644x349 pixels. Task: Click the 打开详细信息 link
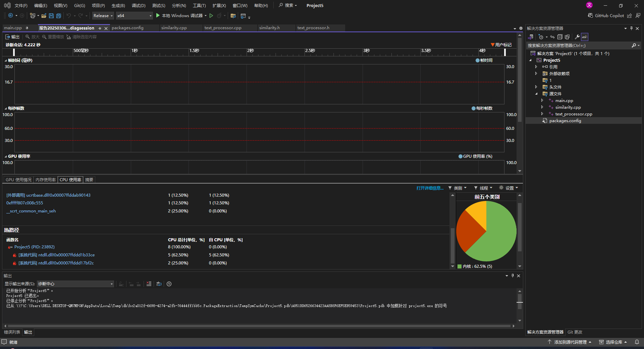[430, 188]
